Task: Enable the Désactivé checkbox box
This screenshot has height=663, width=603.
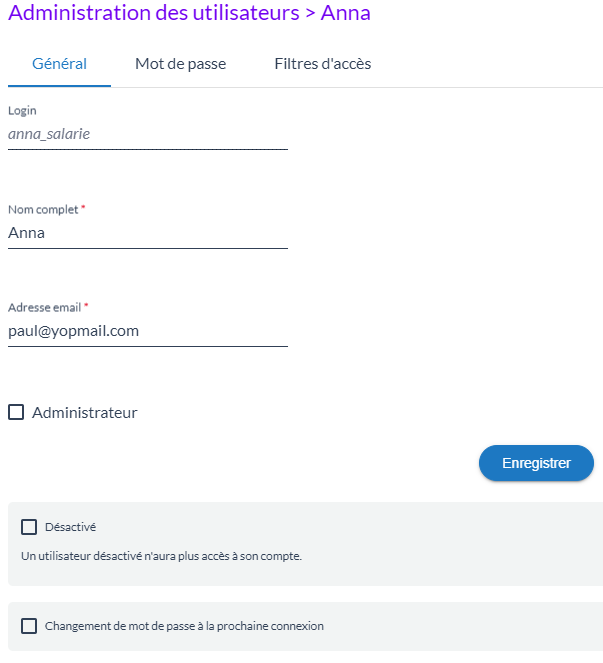Action: (x=29, y=527)
